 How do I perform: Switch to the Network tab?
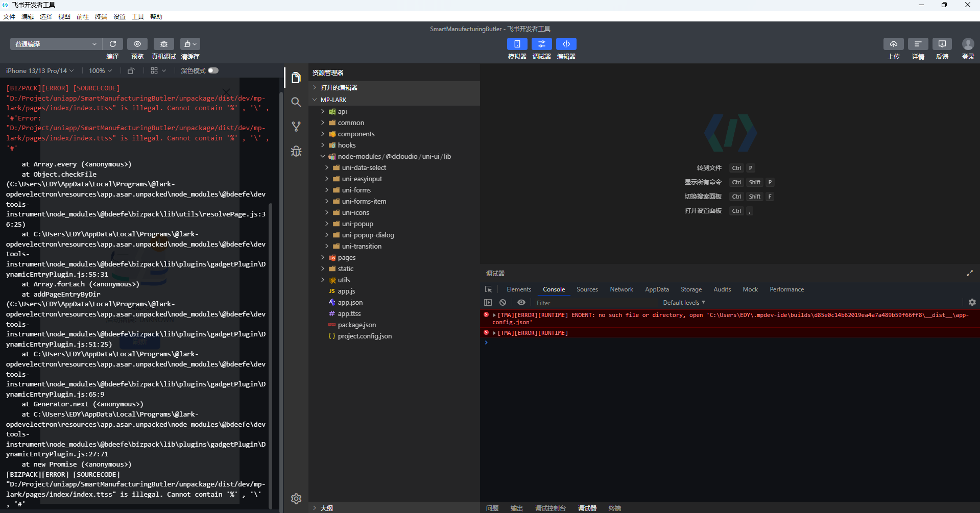click(621, 289)
